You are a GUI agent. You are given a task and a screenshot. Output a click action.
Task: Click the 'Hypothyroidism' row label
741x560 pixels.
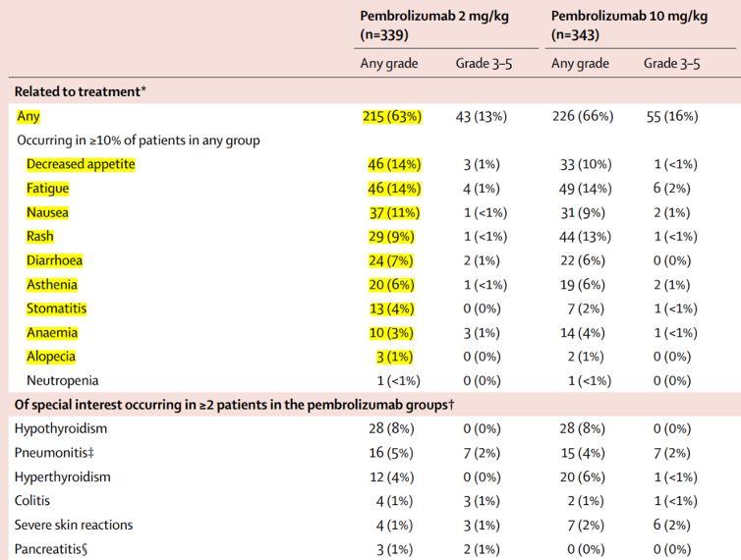point(61,429)
